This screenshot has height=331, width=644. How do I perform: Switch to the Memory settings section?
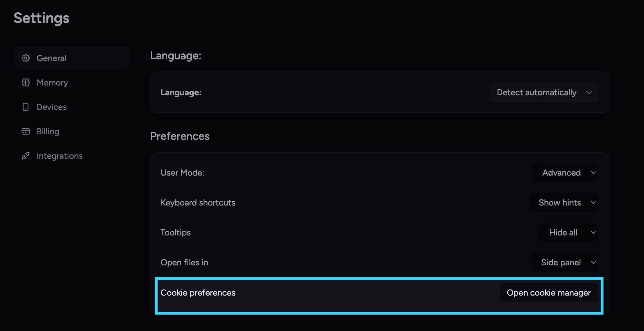72,82
